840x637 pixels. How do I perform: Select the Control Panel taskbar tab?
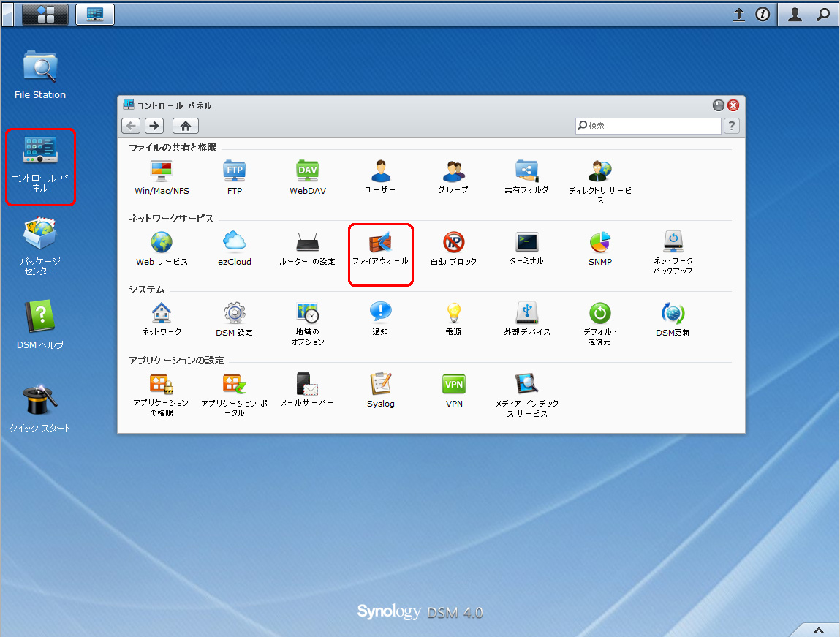pyautogui.click(x=95, y=14)
